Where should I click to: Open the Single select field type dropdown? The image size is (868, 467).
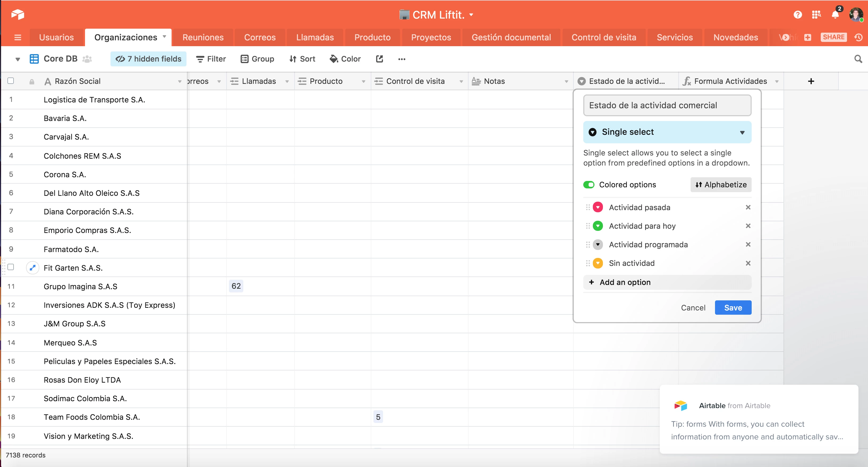667,132
